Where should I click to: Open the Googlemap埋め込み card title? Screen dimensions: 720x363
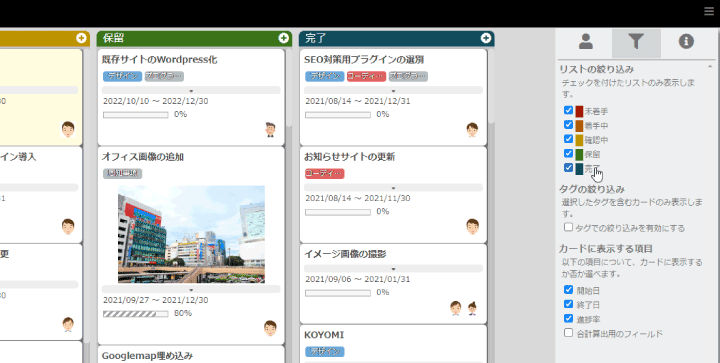pyautogui.click(x=147, y=356)
